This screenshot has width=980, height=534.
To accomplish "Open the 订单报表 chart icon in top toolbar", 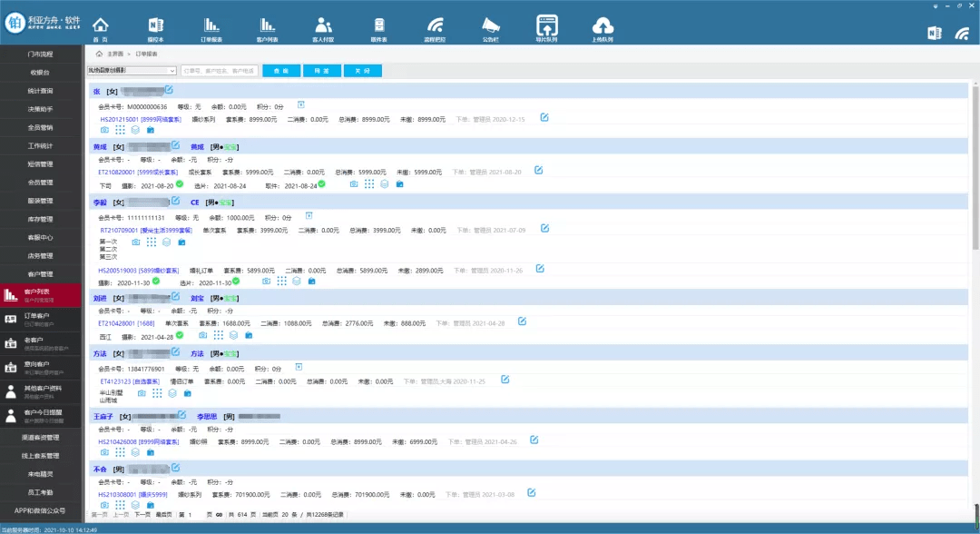I will click(211, 29).
